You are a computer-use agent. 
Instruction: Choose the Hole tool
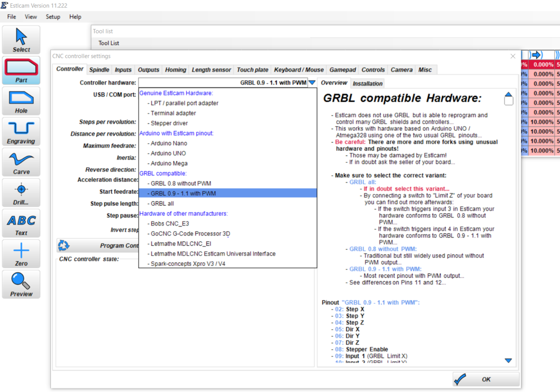click(21, 101)
